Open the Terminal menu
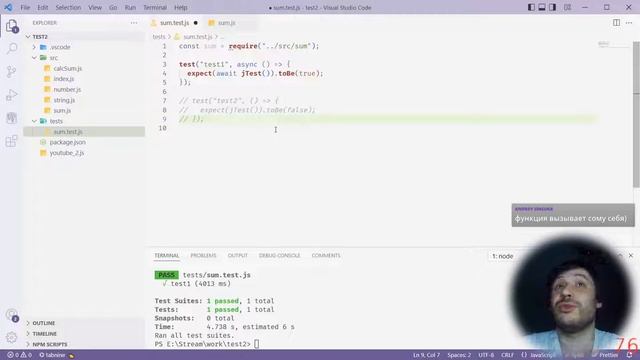Image resolution: width=640 pixels, height=360 pixels. tap(155, 7)
